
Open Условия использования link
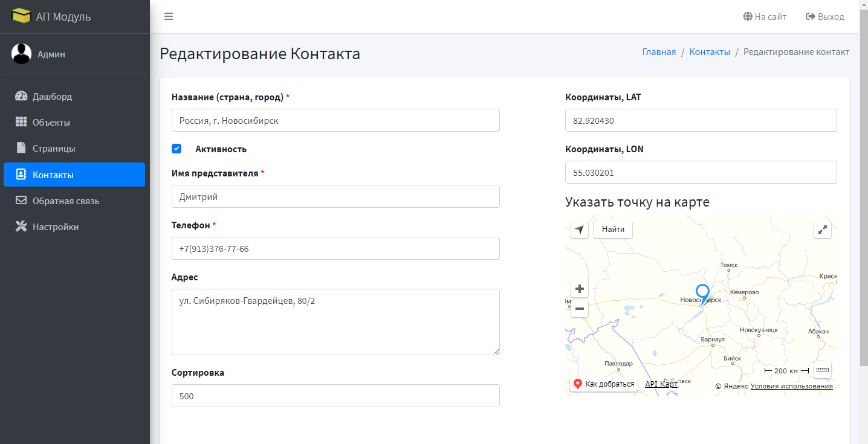[x=792, y=386]
